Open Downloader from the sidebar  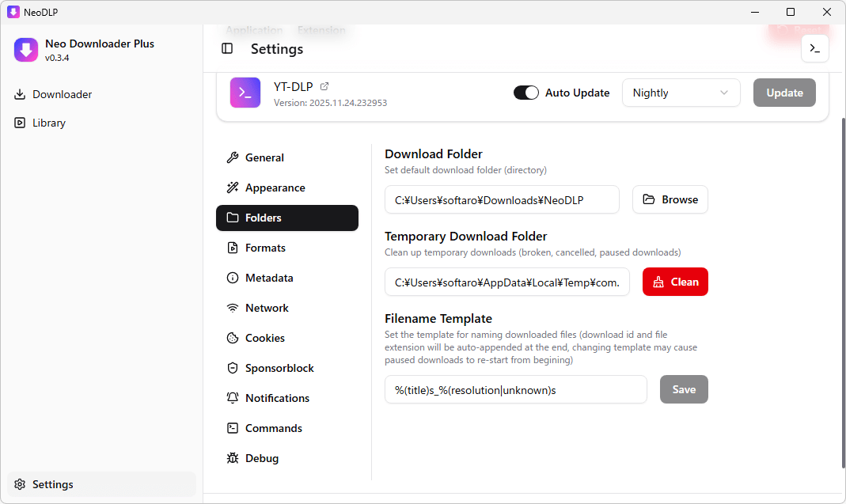(62, 94)
